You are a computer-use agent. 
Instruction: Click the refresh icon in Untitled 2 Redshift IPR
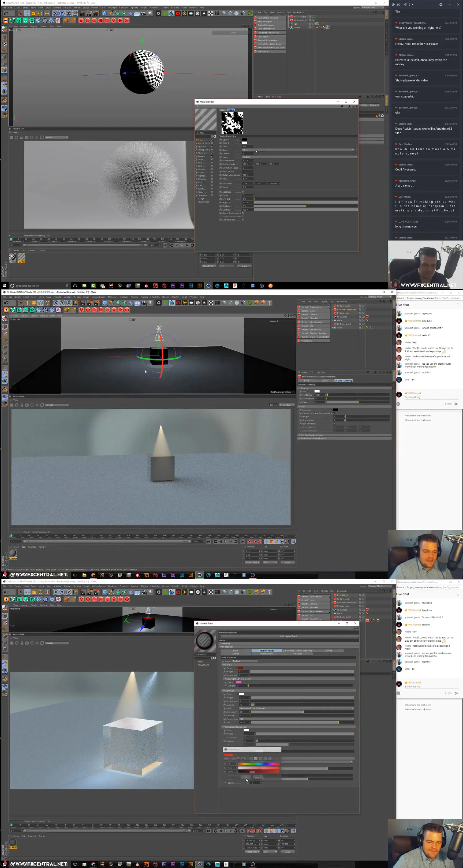[16, 137]
